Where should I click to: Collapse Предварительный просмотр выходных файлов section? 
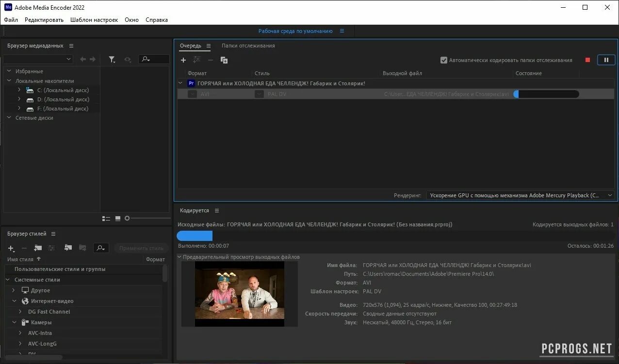click(x=179, y=257)
